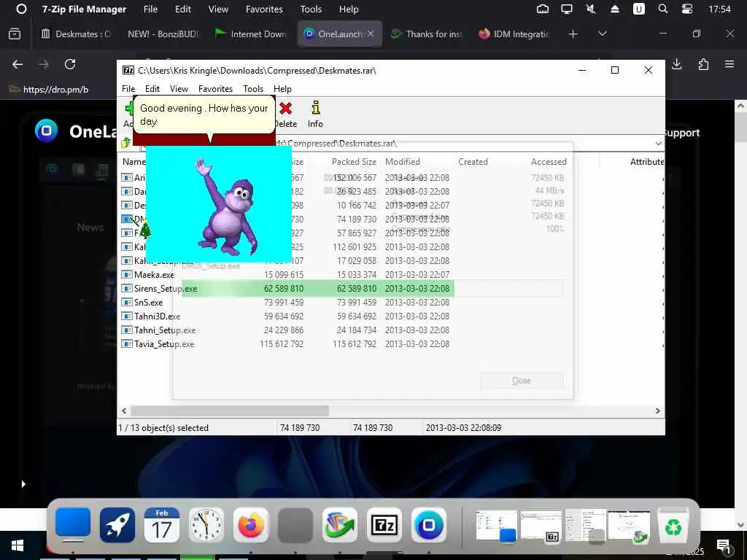The width and height of the screenshot is (747, 560).
Task: Select the SnS.exe file row
Action: click(287, 303)
